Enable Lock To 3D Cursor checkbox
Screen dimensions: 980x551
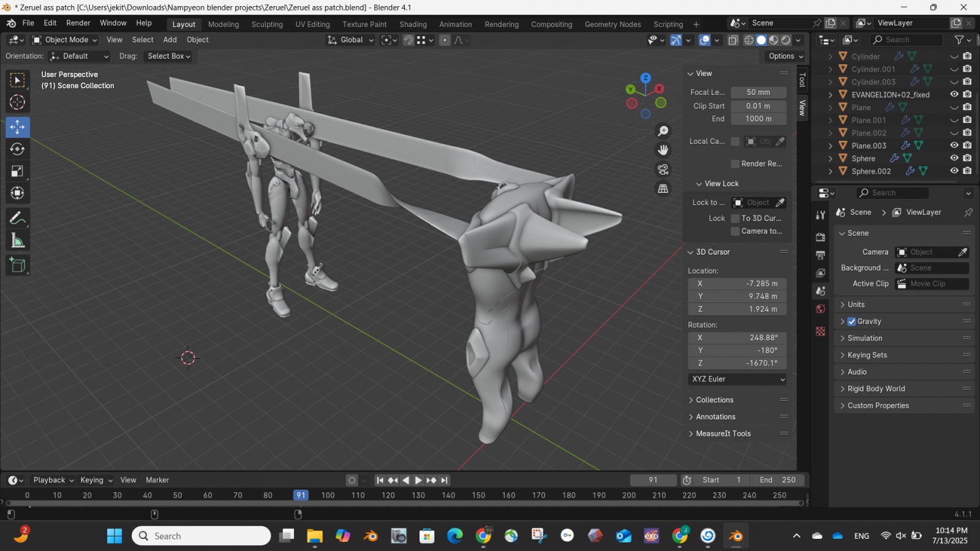click(x=736, y=219)
